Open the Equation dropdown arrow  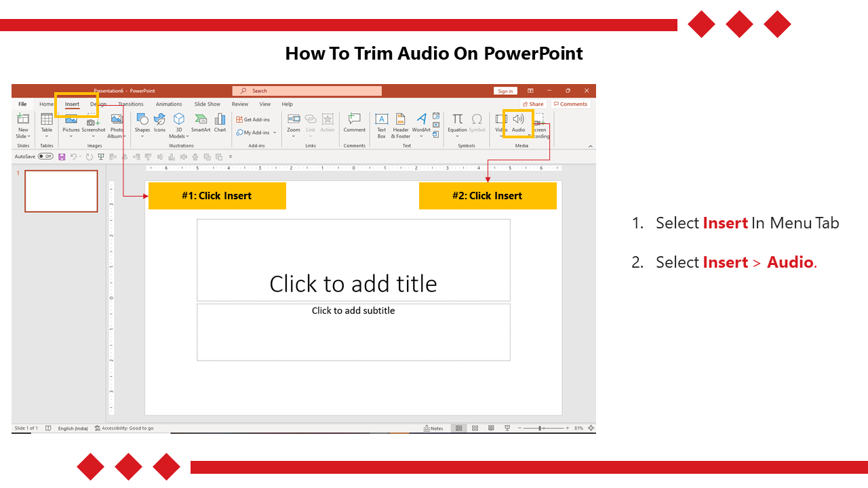click(x=458, y=136)
